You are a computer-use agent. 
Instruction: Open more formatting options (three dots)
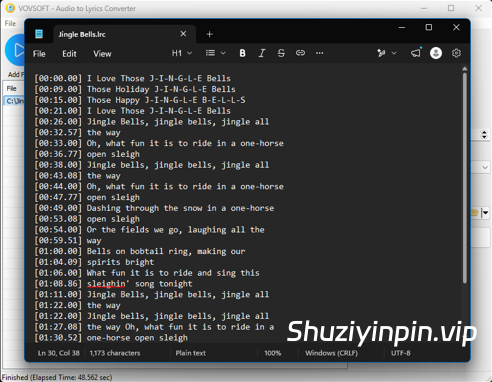[x=319, y=53]
